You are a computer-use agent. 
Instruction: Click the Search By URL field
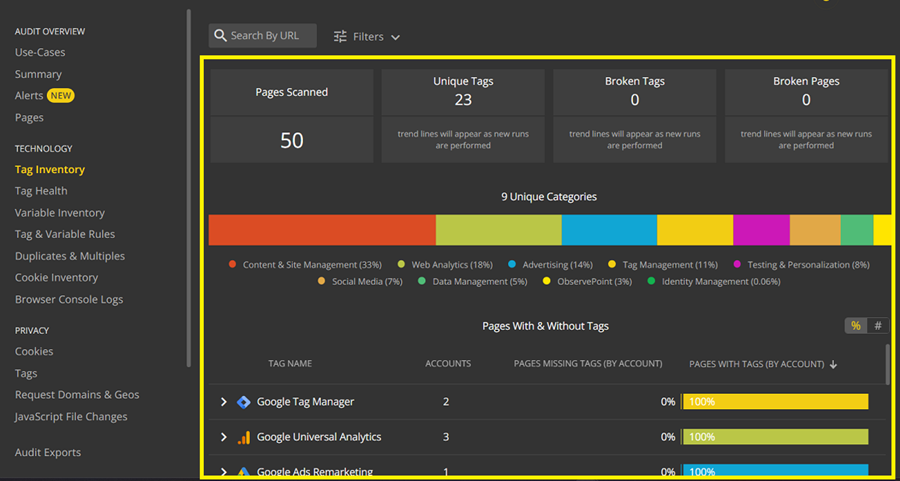click(x=270, y=36)
